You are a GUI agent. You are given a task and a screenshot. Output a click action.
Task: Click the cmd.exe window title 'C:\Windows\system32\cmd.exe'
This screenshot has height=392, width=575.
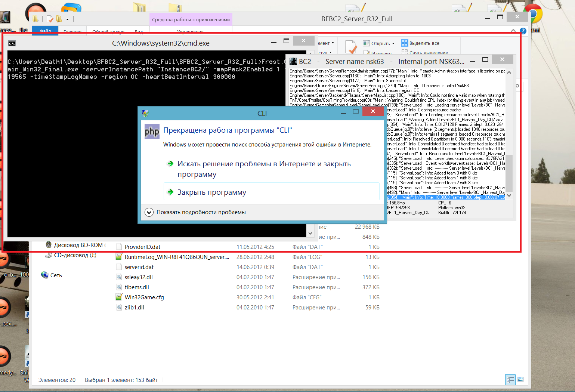(x=161, y=43)
